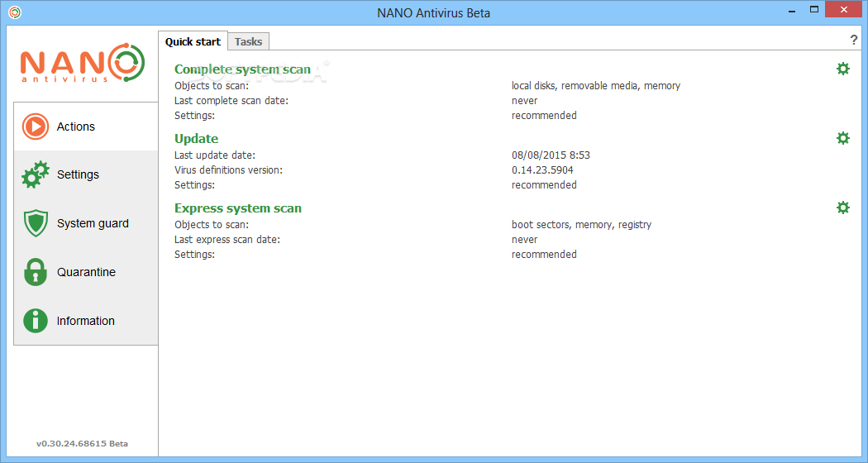Open the Information sidebar section
The width and height of the screenshot is (868, 463).
[x=86, y=321]
